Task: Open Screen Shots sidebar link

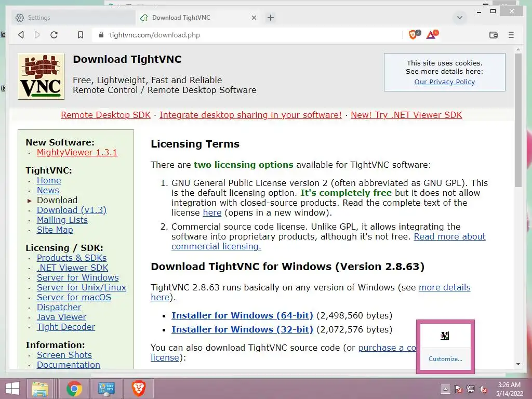Action: point(64,355)
